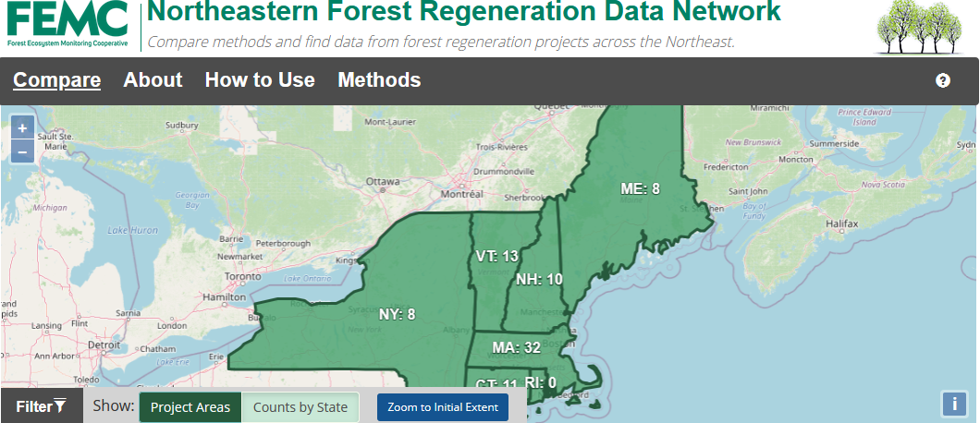Select the Maine ME: 8 state label
The height and width of the screenshot is (423, 980).
coord(640,189)
